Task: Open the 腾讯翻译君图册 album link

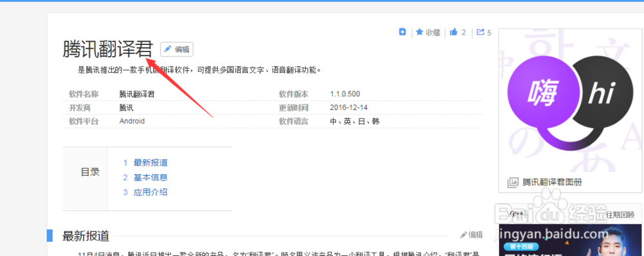Action: 552,183
